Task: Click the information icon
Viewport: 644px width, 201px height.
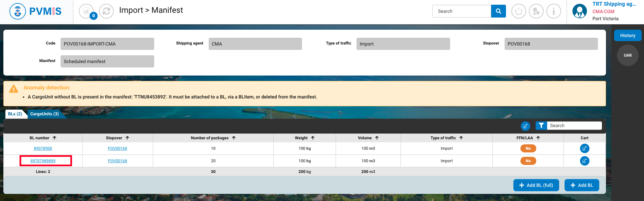Action: tap(553, 11)
